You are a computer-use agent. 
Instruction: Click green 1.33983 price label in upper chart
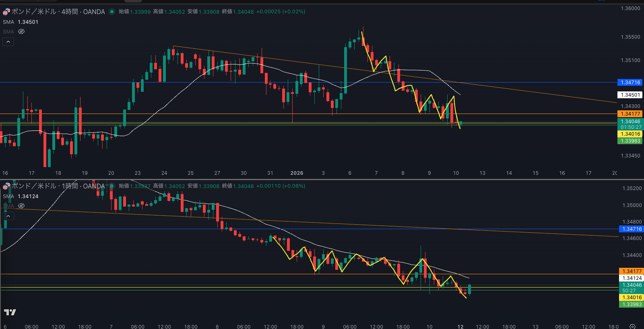[630, 141]
